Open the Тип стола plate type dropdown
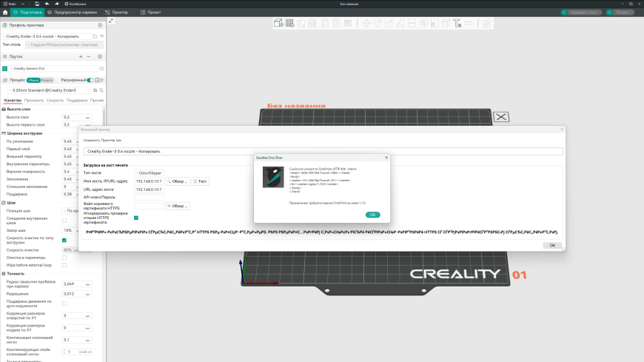Image resolution: width=644 pixels, height=362 pixels. pyautogui.click(x=64, y=44)
